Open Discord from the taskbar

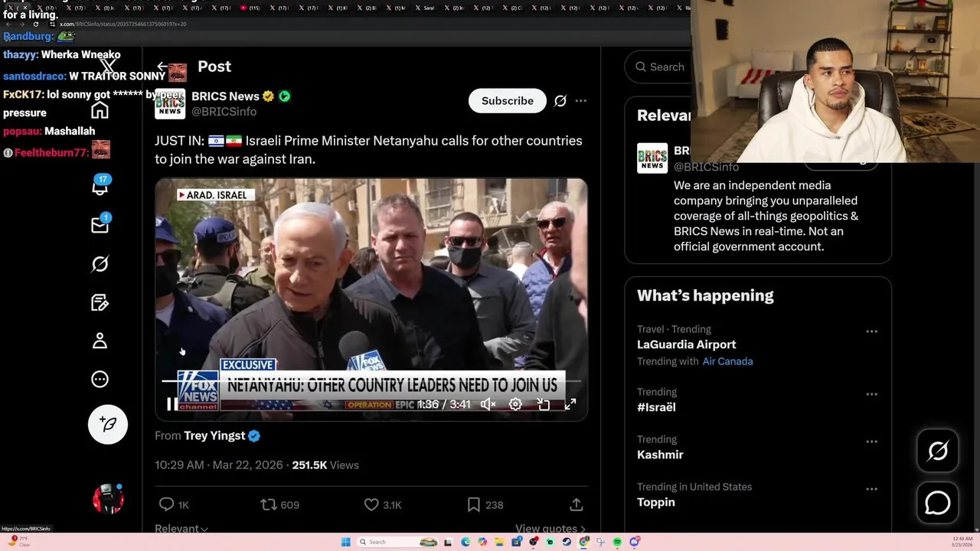(635, 542)
